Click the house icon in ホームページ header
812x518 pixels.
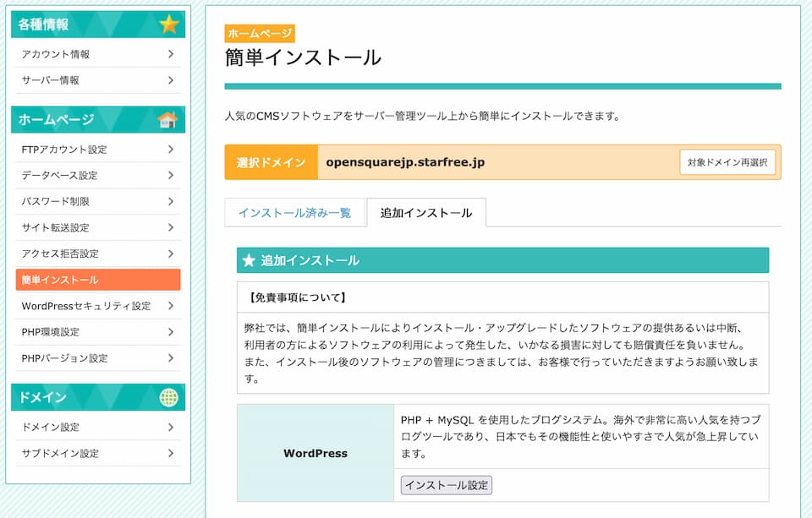[x=168, y=120]
